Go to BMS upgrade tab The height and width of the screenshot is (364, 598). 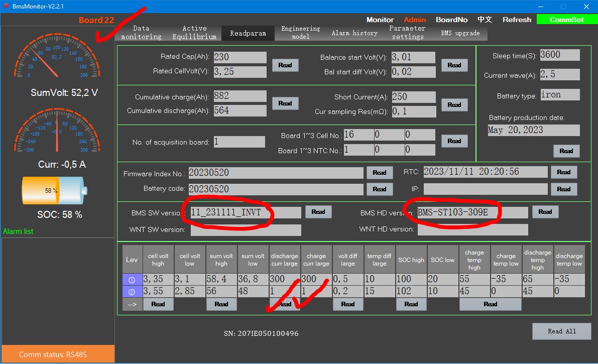tap(460, 33)
